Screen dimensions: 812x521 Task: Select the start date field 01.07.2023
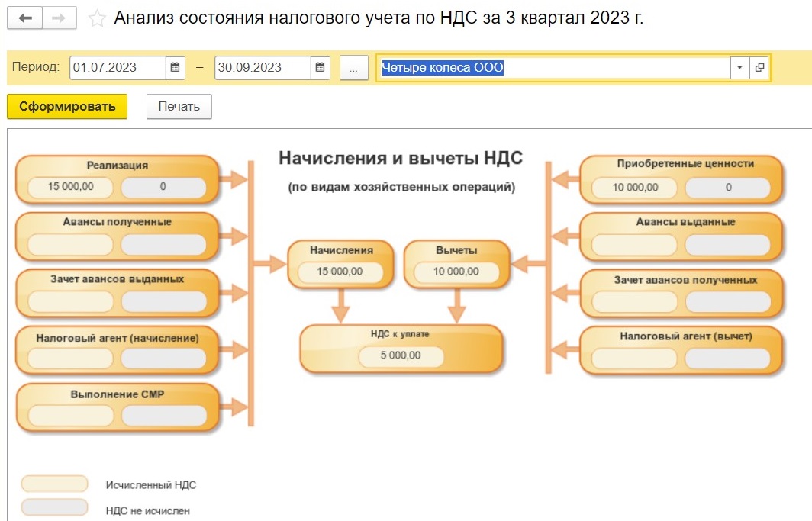[x=118, y=67]
